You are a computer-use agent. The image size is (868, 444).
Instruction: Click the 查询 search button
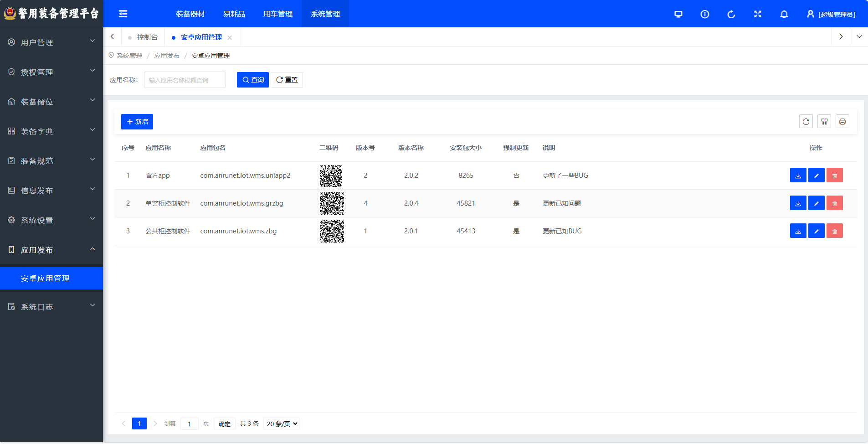252,80
